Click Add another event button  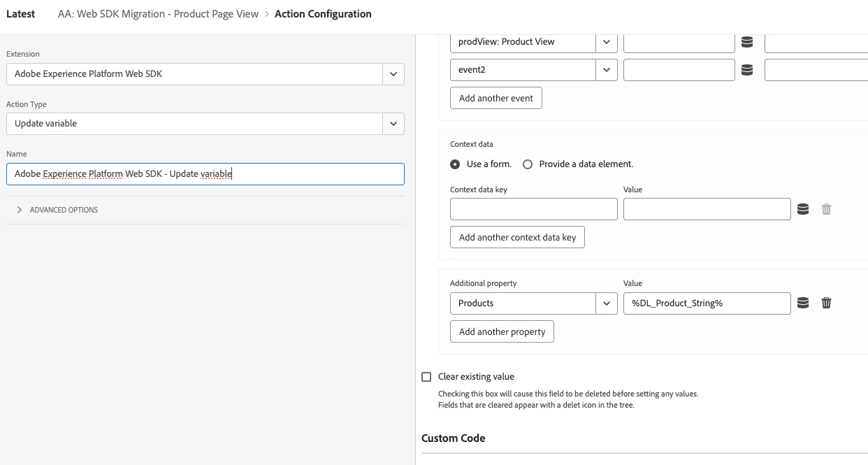coord(496,98)
